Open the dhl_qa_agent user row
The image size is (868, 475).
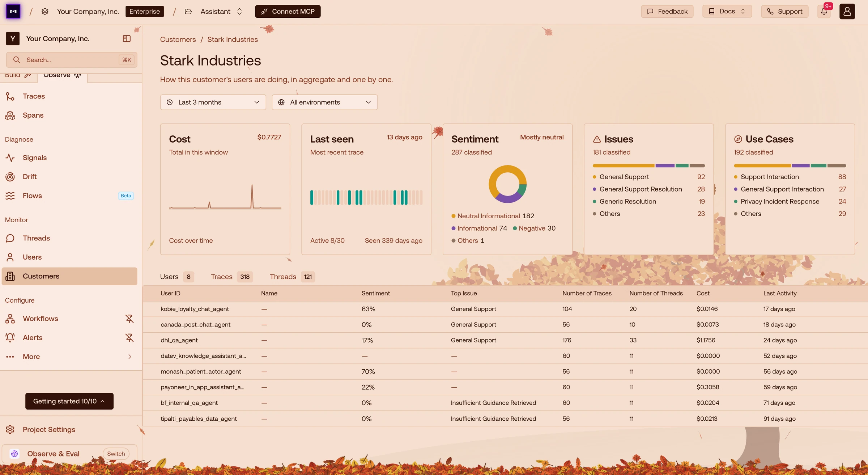505,340
